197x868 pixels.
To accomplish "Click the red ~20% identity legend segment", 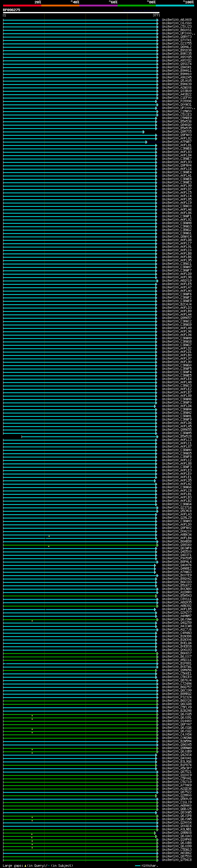I will pos(22,6).
